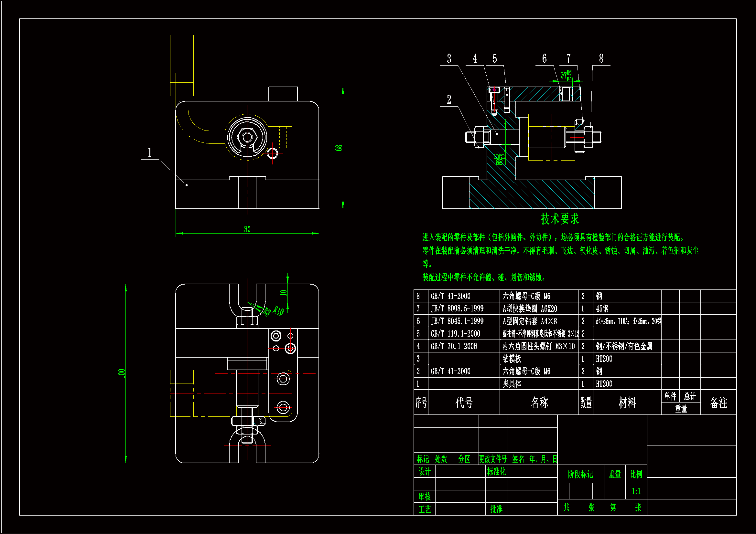Screen dimensions: 756x534
Task: Click part balloon number 8 label
Action: (601, 58)
